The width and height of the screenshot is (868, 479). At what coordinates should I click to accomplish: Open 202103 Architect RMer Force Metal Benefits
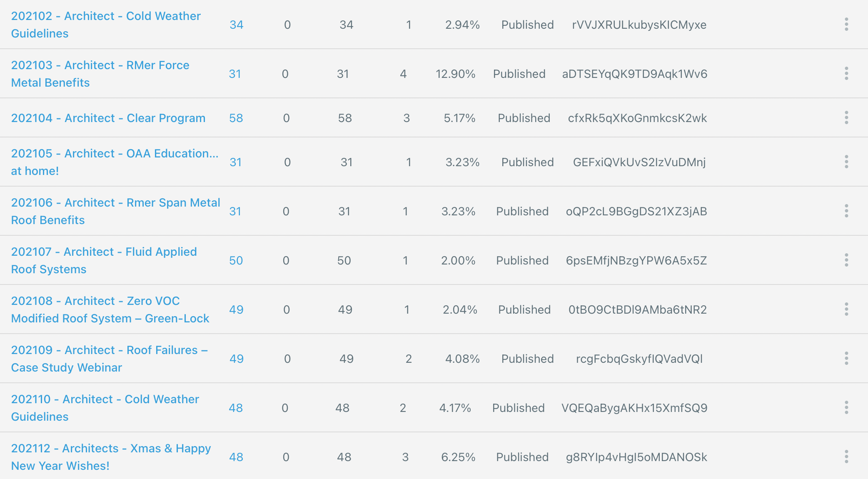point(100,66)
